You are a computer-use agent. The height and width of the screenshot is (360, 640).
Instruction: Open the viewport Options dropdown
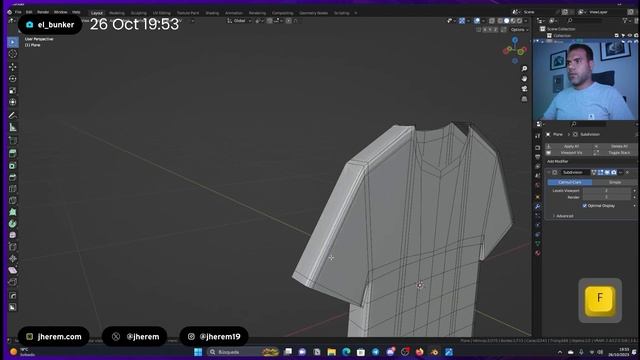(519, 30)
